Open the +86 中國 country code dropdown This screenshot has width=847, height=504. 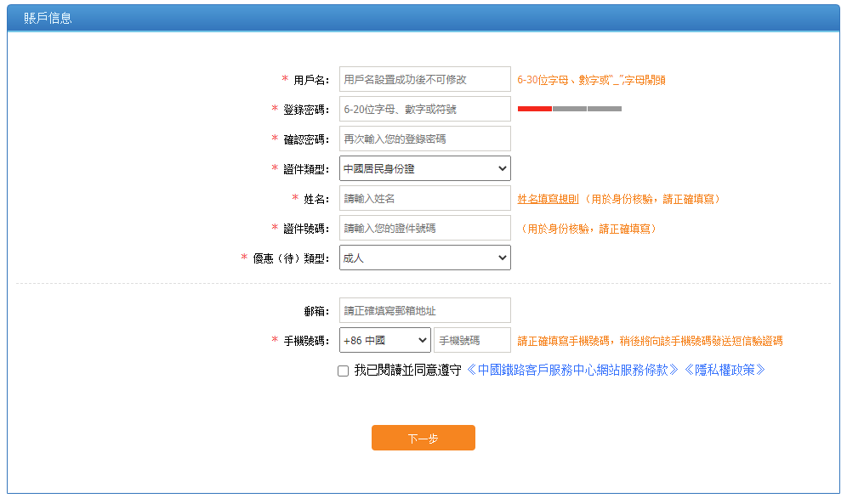(384, 339)
